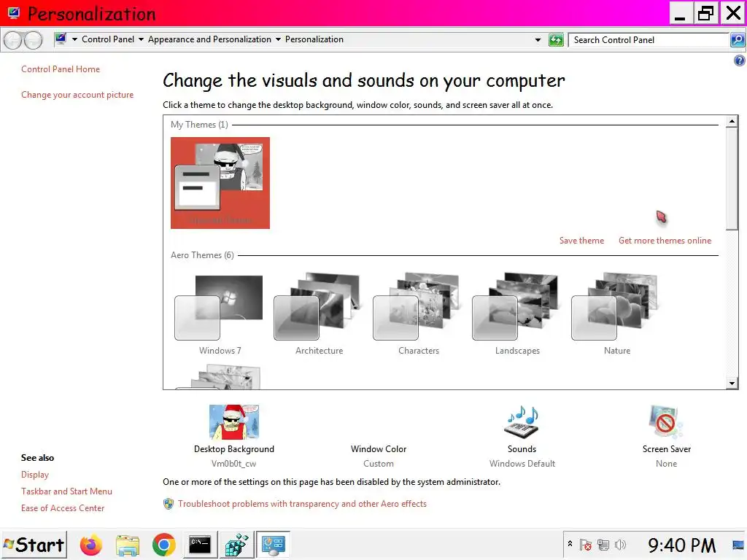Click the Personalization window title icon
The image size is (747, 560).
pyautogui.click(x=14, y=13)
